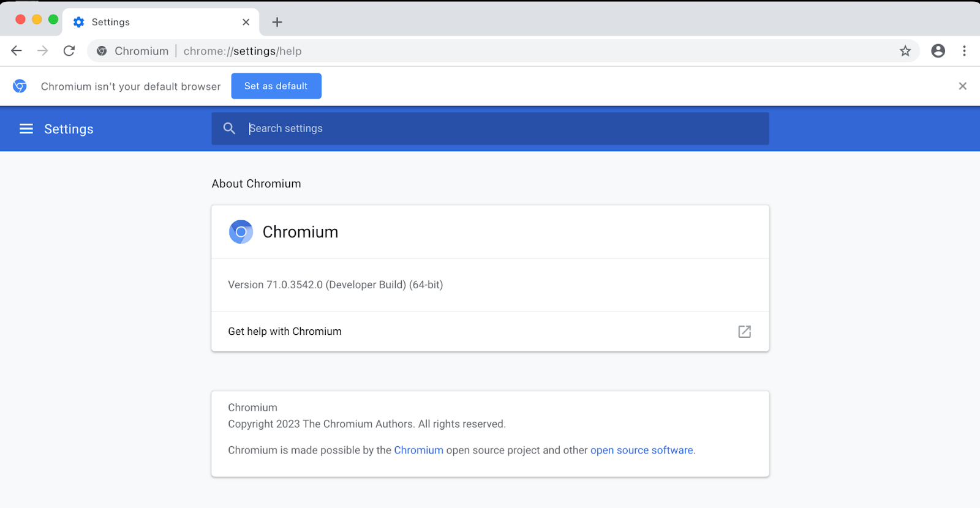Click the Copyright 2023 Chromium Authors text
Image resolution: width=980 pixels, height=508 pixels.
(x=367, y=424)
